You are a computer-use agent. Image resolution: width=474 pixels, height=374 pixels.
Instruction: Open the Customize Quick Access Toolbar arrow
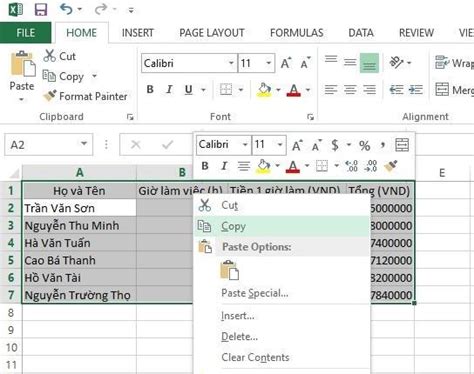pos(131,10)
